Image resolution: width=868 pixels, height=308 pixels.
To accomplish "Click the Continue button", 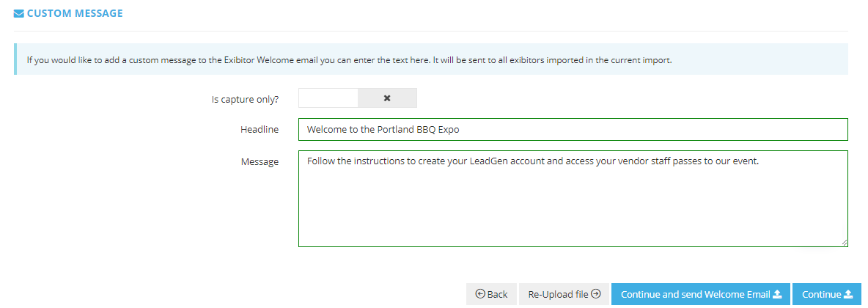I will [828, 294].
